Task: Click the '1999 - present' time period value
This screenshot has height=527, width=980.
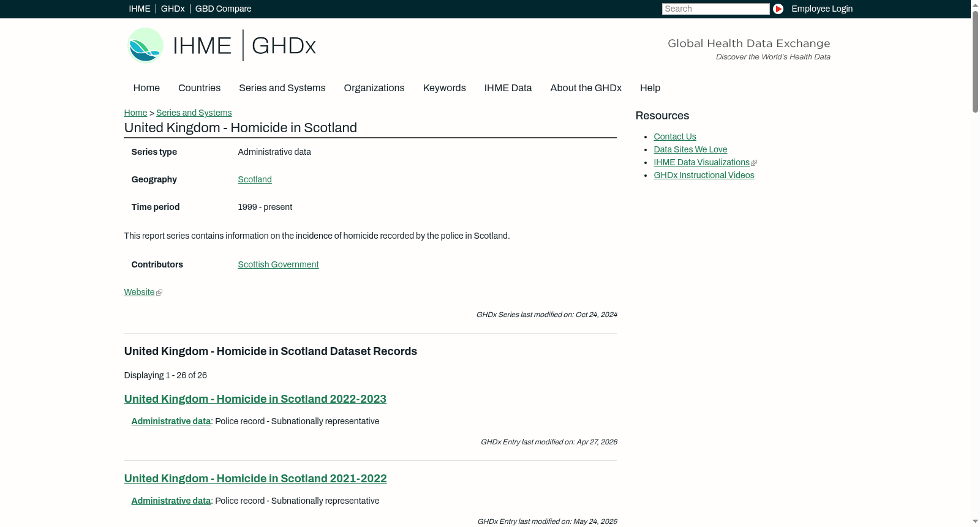Action: tap(265, 207)
